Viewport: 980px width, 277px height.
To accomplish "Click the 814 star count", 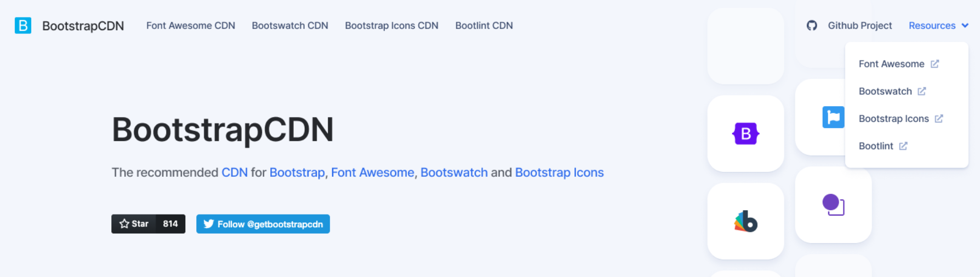I will tap(170, 224).
